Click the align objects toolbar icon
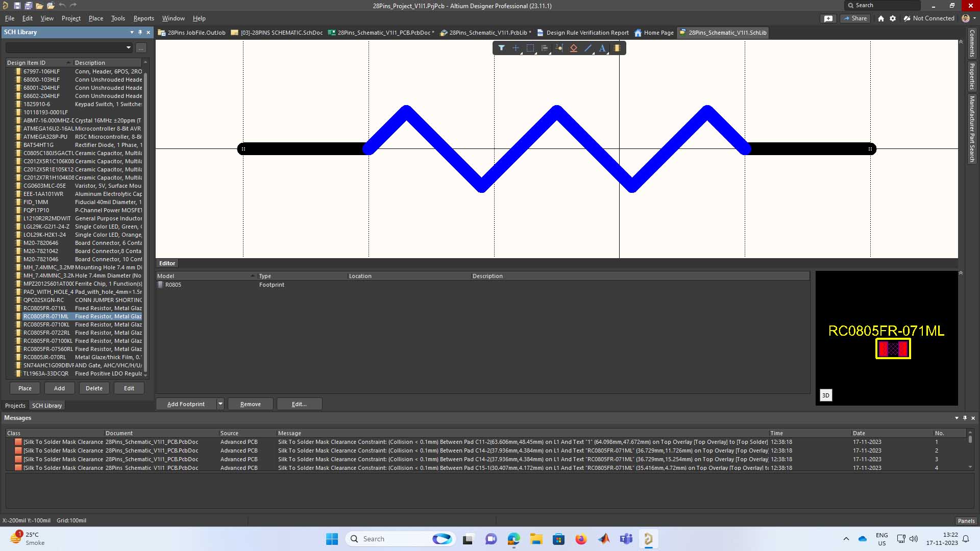 click(545, 48)
